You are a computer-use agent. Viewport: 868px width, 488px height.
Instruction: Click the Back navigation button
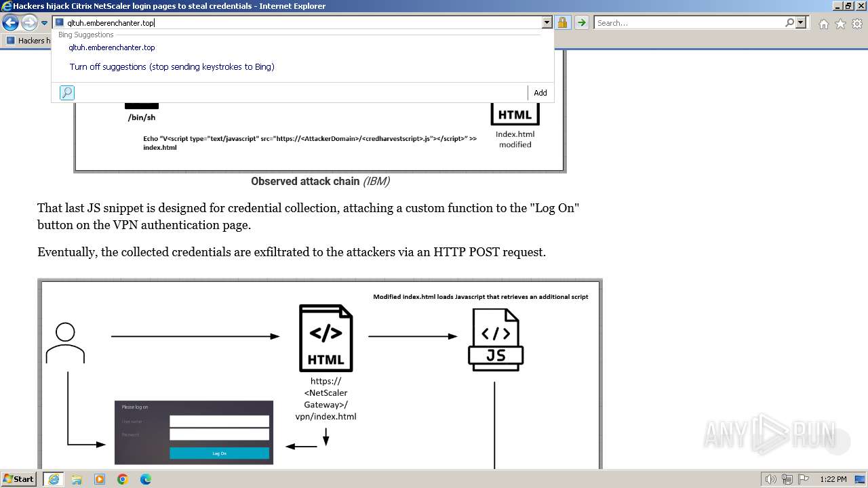[x=10, y=23]
